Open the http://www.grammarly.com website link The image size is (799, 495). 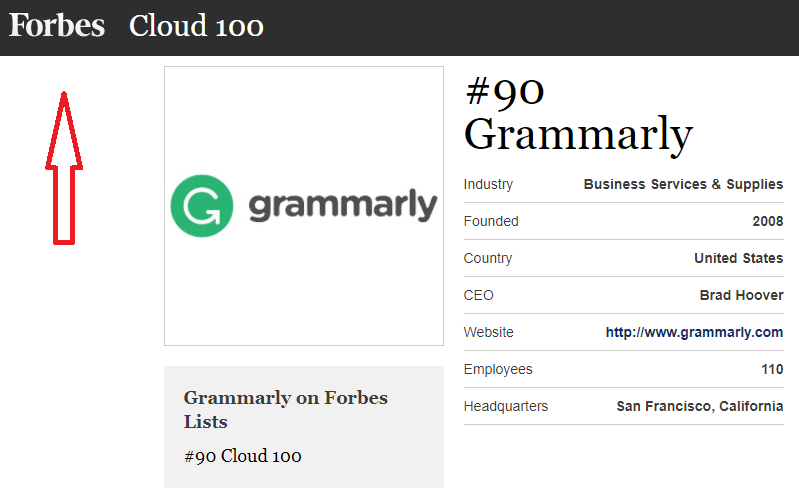click(694, 332)
